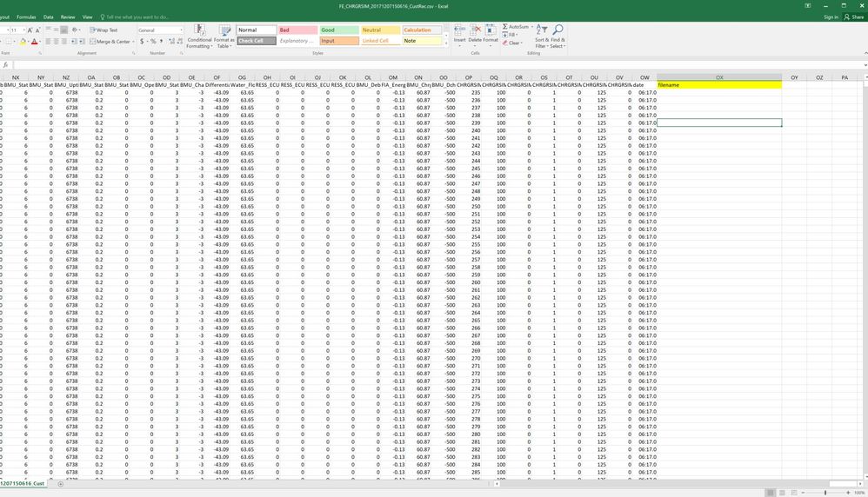Open the Fill dropdown

(510, 35)
